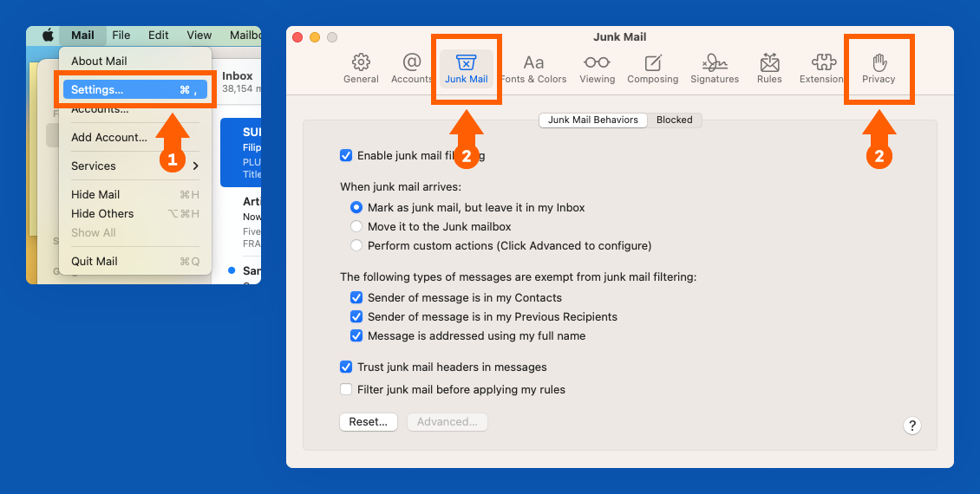The image size is (980, 494).
Task: Uncheck Sender is in my Previous Recipients
Action: pyautogui.click(x=356, y=316)
